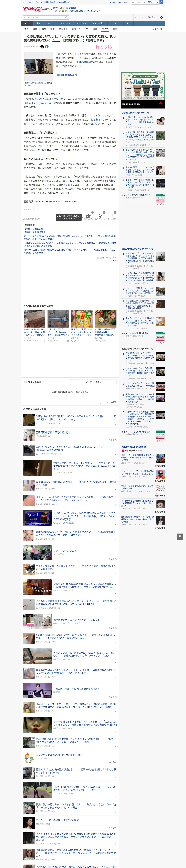This screenshot has width=186, height=868.
Task: React with the わかりやすい lightbulb icon
Action: click(100, 216)
